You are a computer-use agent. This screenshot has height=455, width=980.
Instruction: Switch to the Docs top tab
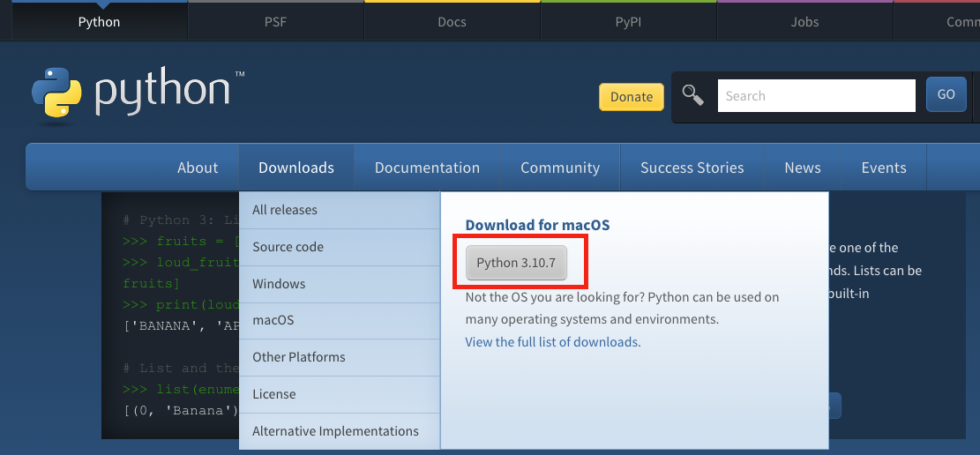(452, 22)
